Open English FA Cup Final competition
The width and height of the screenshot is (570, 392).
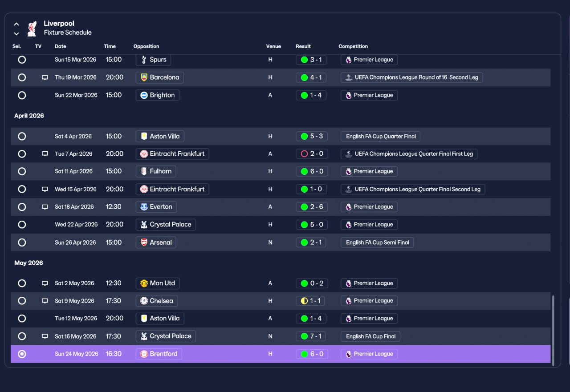[x=370, y=336]
